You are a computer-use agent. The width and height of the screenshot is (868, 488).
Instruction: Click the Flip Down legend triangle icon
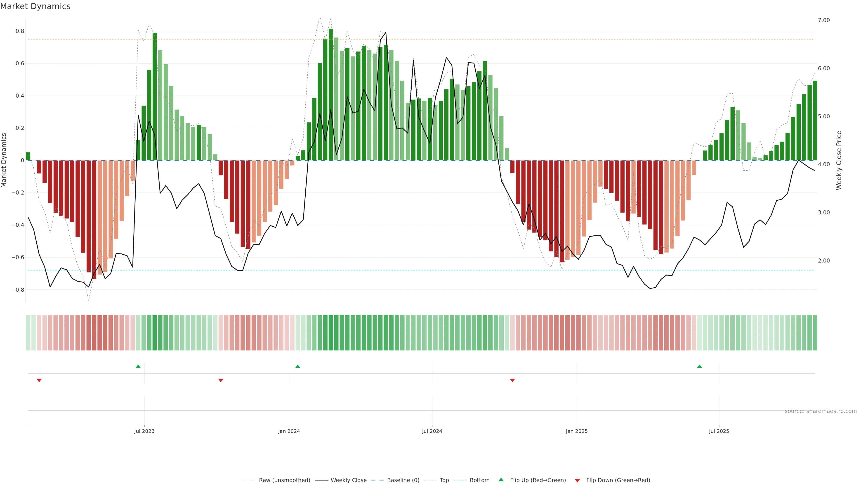pyautogui.click(x=577, y=480)
